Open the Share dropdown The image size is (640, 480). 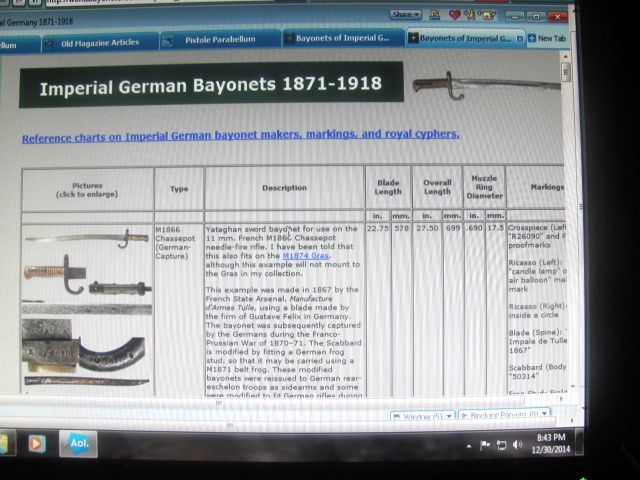coord(405,15)
